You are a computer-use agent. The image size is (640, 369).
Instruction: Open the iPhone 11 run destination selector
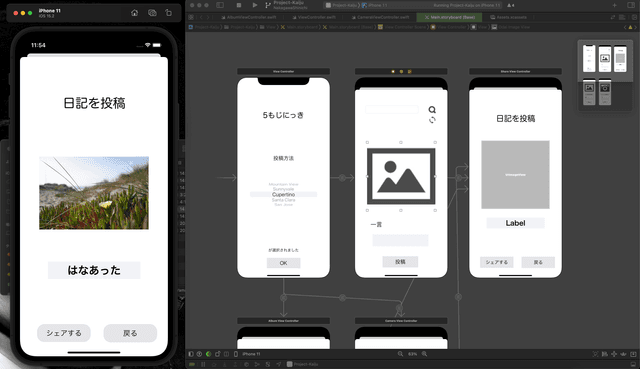pyautogui.click(x=375, y=5)
